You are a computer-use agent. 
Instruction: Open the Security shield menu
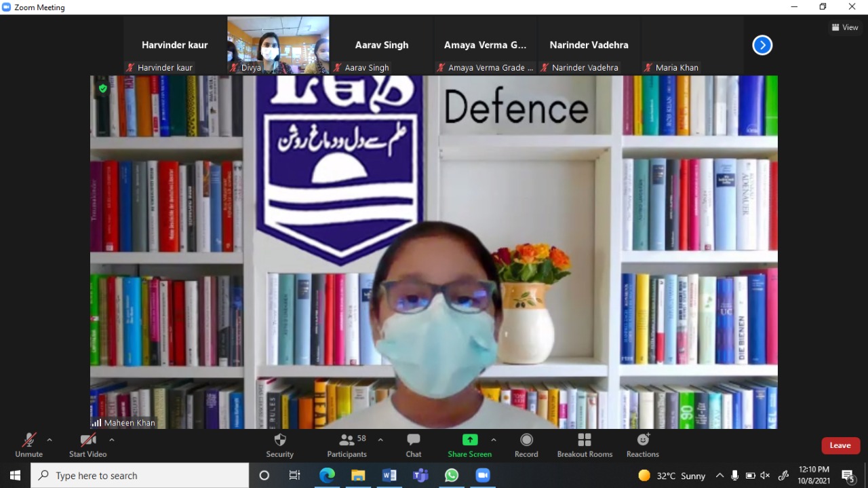point(280,446)
